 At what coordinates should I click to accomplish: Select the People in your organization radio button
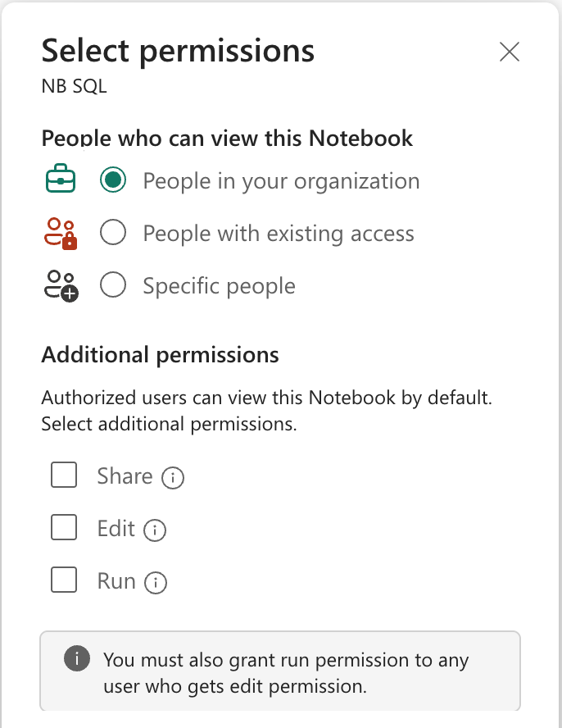coord(112,181)
